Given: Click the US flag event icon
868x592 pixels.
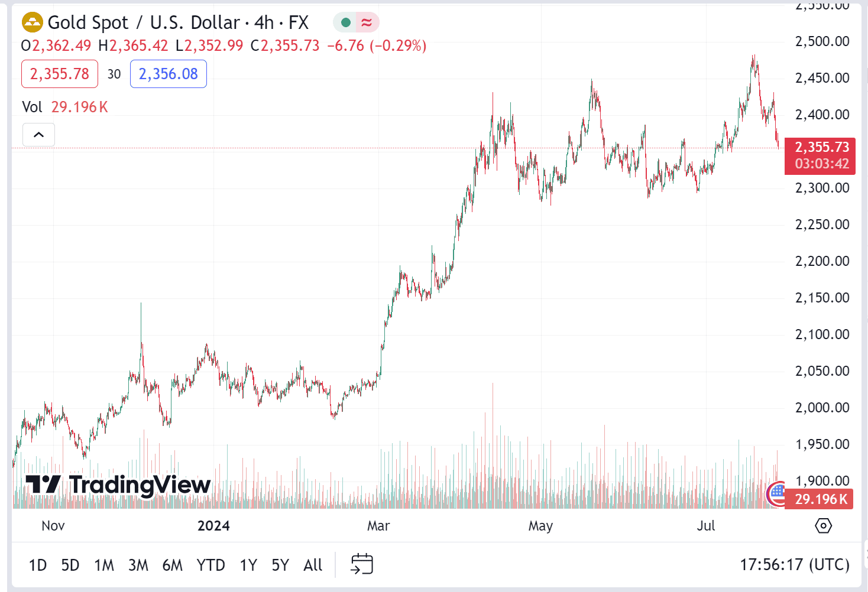Looking at the screenshot, I should (776, 493).
